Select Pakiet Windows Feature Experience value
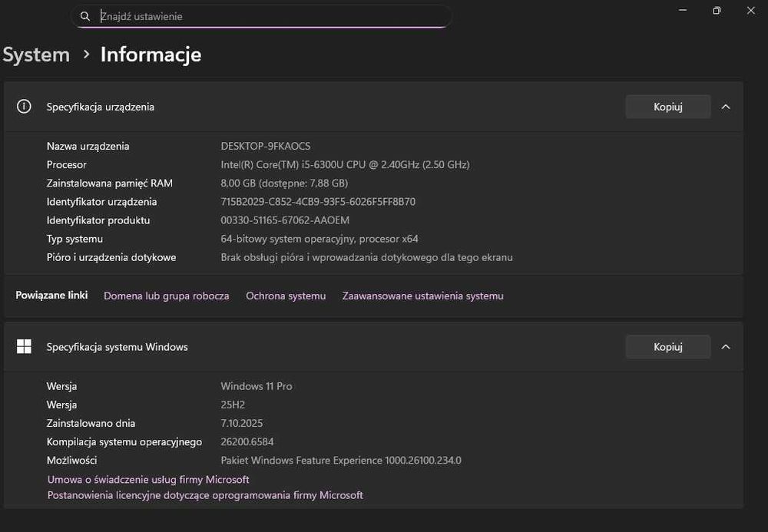 (x=341, y=461)
